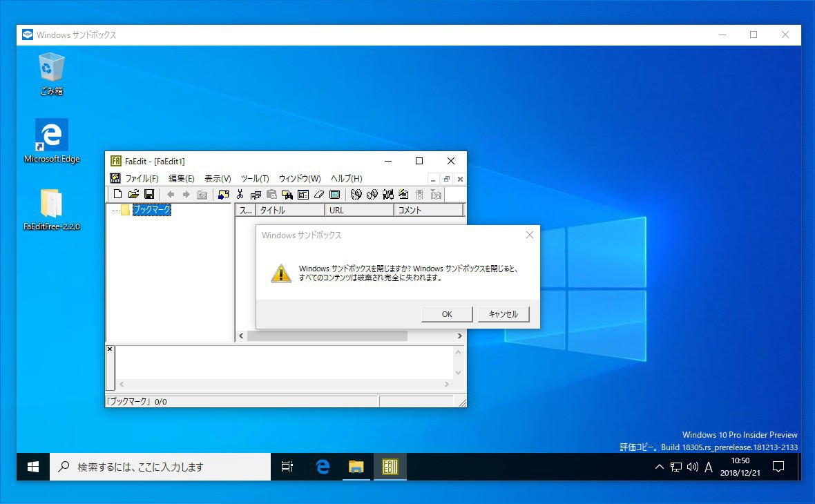Click the grayed-out folder toolbar icon
Image resolution: width=815 pixels, height=504 pixels.
(202, 194)
